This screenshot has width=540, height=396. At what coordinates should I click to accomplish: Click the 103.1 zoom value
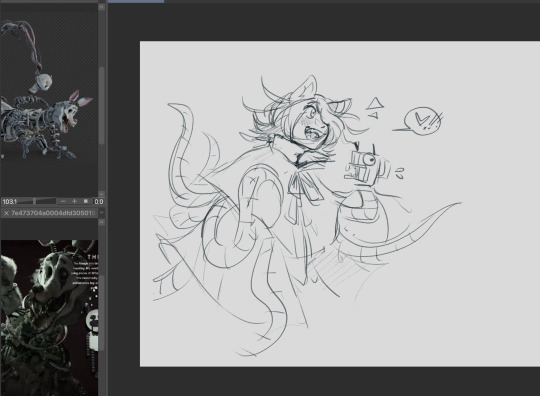coord(10,201)
